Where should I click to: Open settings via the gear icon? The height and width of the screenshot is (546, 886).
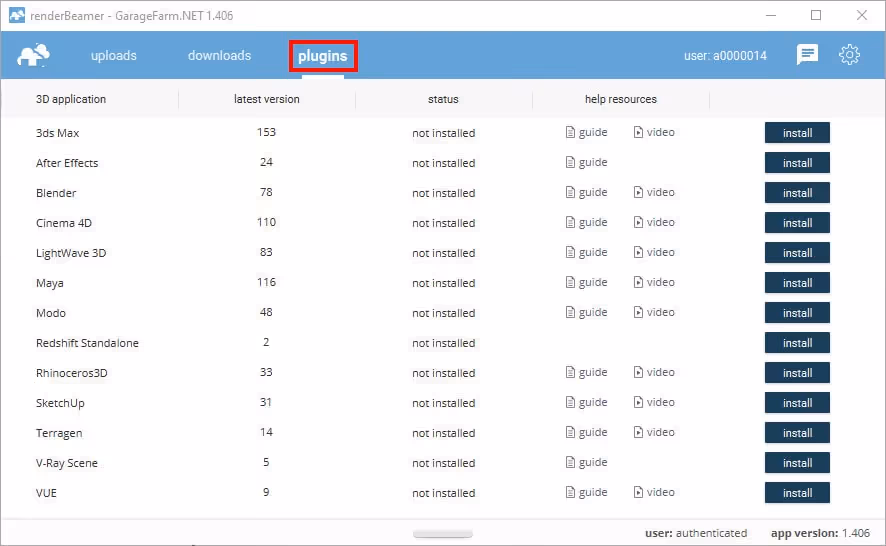[849, 55]
